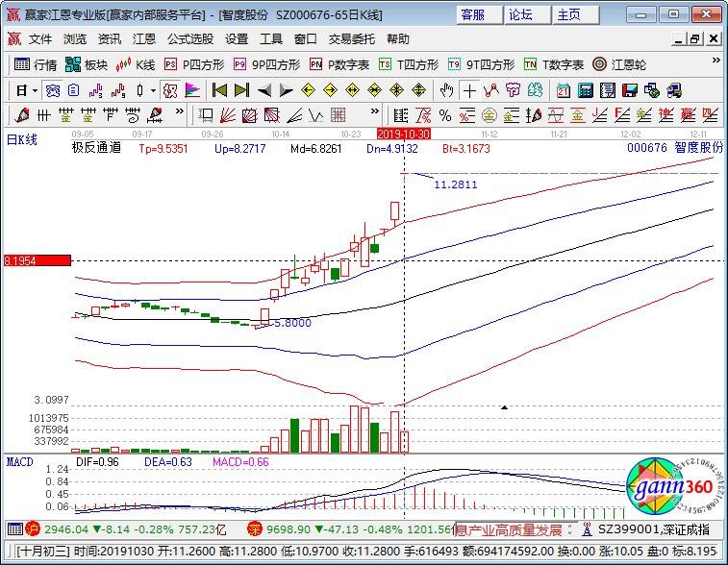This screenshot has height=565, width=728.
Task: Open the 资讯 menu
Action: (x=109, y=39)
